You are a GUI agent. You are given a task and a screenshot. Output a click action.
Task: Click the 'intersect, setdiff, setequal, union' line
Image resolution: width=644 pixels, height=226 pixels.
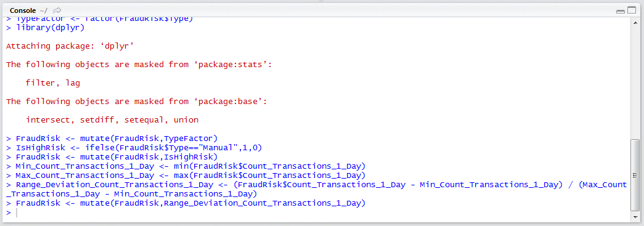point(112,120)
